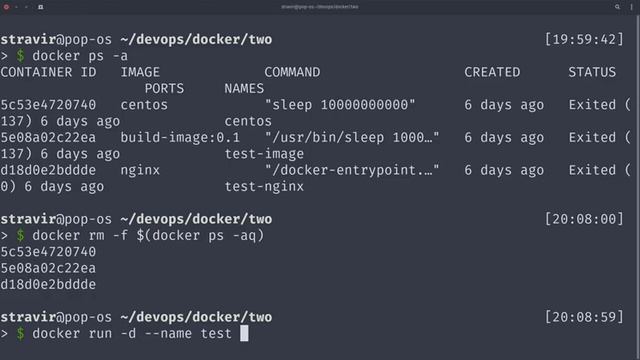Click the terminal window title text
The image size is (640, 360).
pyautogui.click(x=320, y=7)
